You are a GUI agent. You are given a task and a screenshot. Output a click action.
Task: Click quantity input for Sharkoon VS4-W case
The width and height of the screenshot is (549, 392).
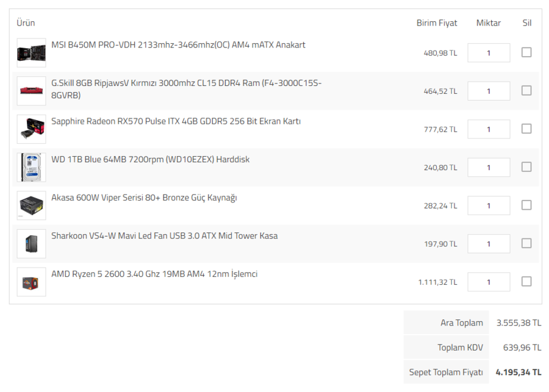tap(489, 244)
